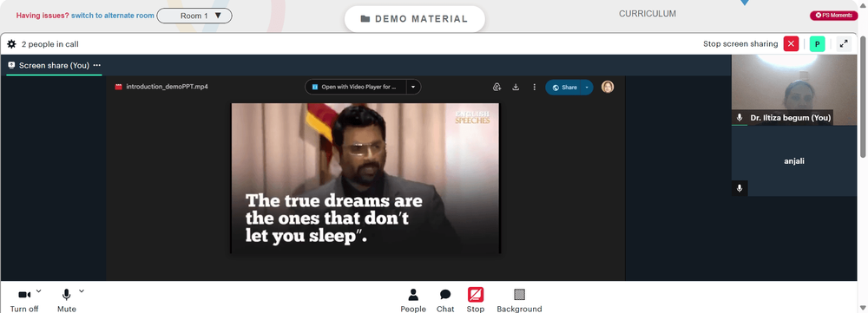Open the Chat panel
The width and height of the screenshot is (868, 313).
[445, 300]
